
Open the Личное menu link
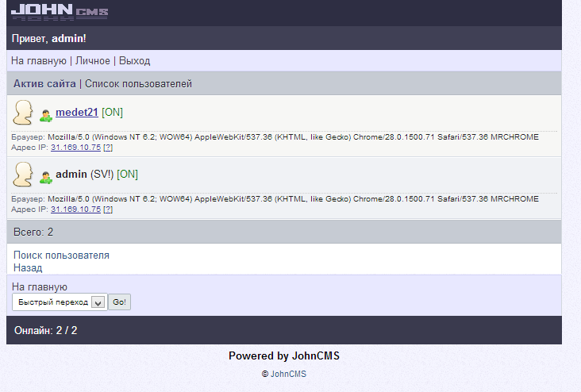93,61
